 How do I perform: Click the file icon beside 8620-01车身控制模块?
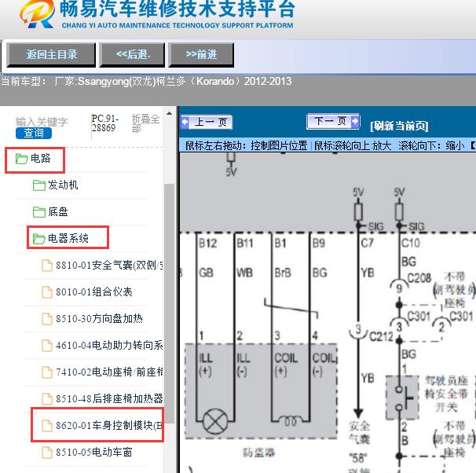tap(47, 426)
